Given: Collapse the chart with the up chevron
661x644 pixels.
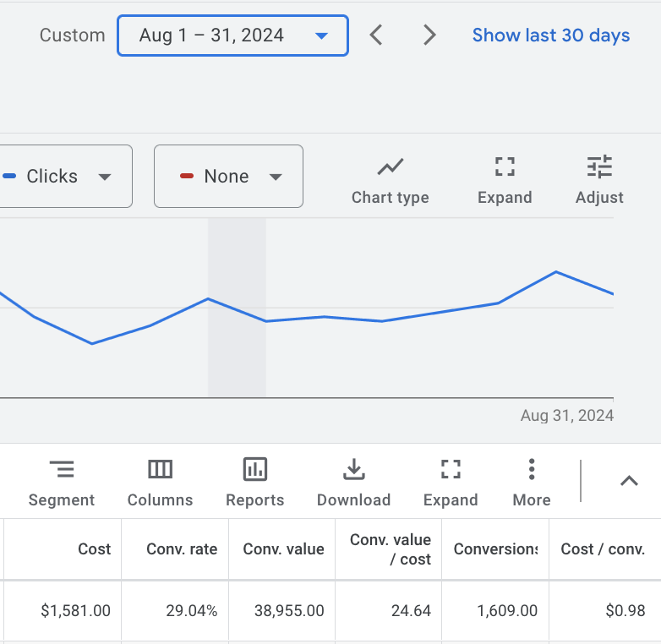Looking at the screenshot, I should 628,481.
